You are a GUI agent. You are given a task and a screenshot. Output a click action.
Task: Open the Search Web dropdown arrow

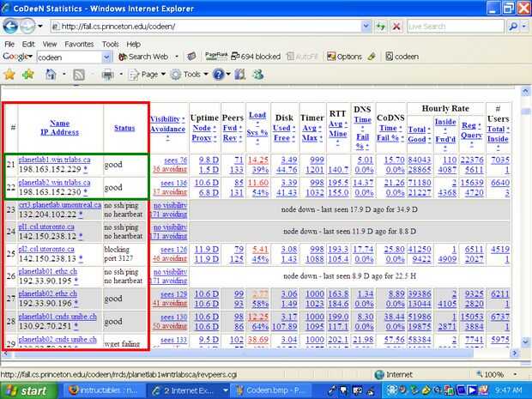[177, 57]
